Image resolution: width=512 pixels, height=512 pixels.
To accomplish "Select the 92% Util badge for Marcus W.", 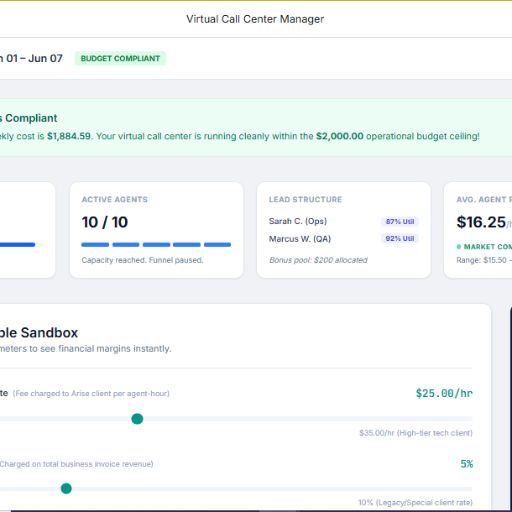I will coord(400,238).
